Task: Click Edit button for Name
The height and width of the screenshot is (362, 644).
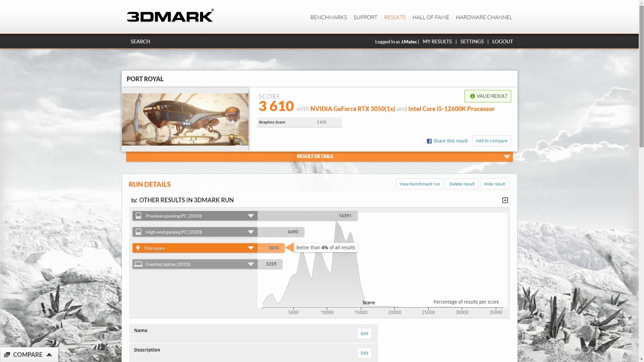Action: coord(364,333)
